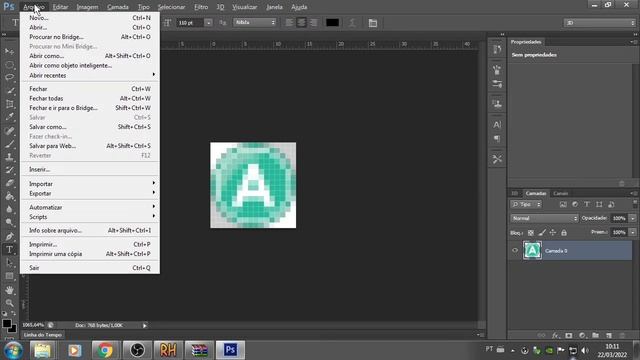
Task: Select the Eyedropper tool
Action: pyautogui.click(x=9, y=117)
